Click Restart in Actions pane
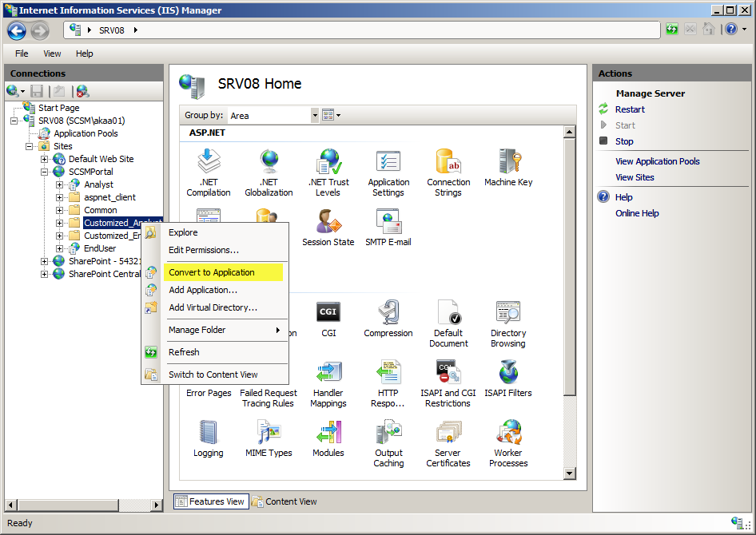The height and width of the screenshot is (535, 756). tap(630, 109)
